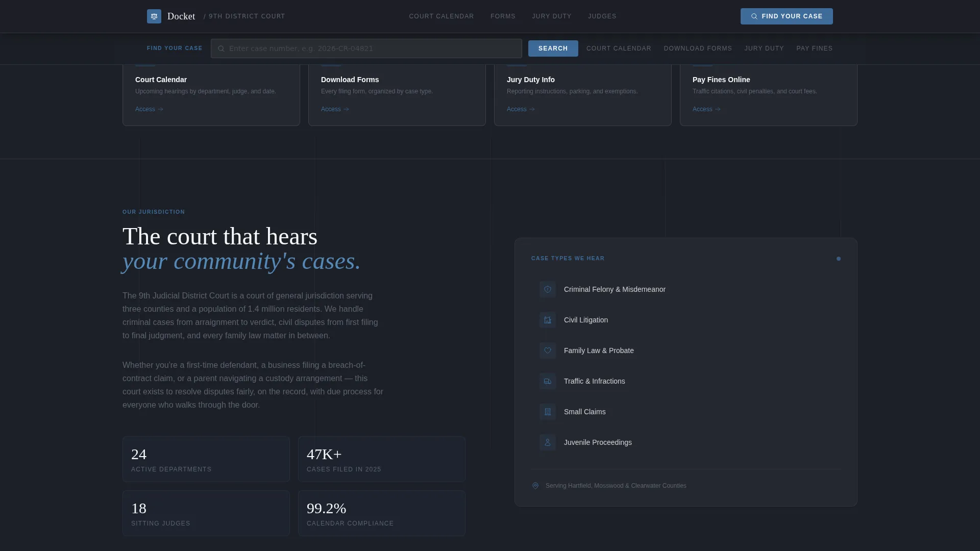
Task: Select Jury Duty in the sticky search bar
Action: tap(764, 48)
